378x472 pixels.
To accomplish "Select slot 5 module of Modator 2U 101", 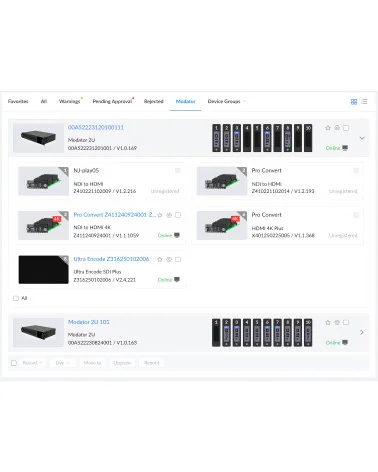I will click(x=257, y=333).
